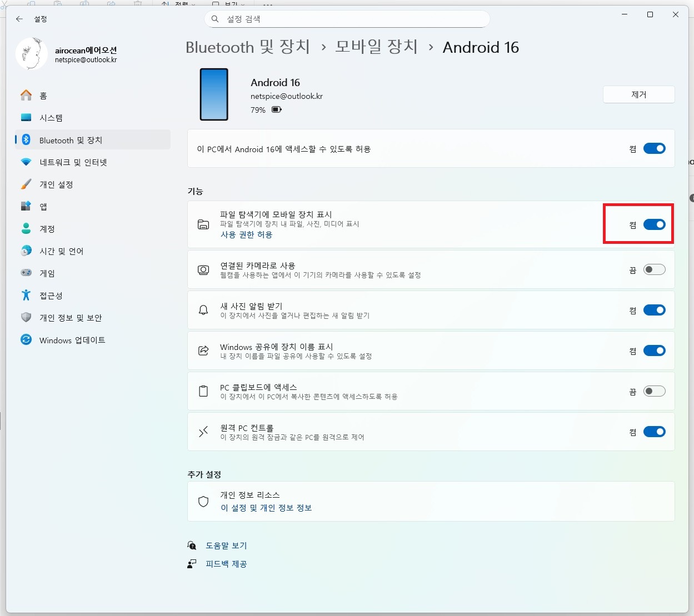The width and height of the screenshot is (694, 616).
Task: Click the Android 16 phone image
Action: [214, 94]
